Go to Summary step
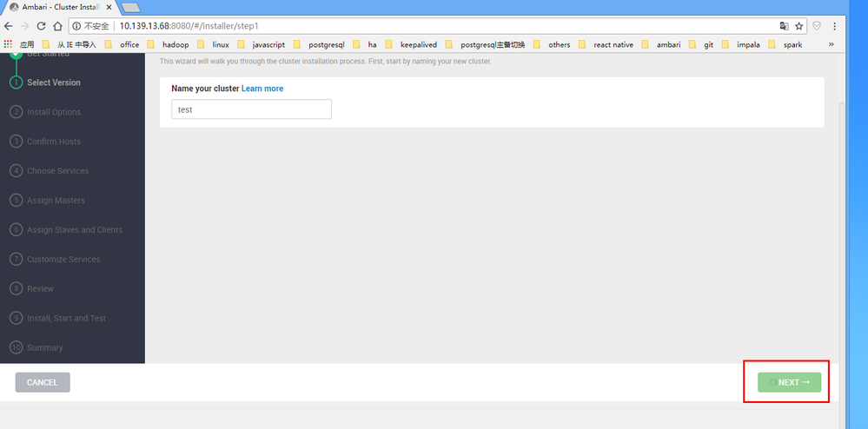This screenshot has width=868, height=429. (45, 347)
